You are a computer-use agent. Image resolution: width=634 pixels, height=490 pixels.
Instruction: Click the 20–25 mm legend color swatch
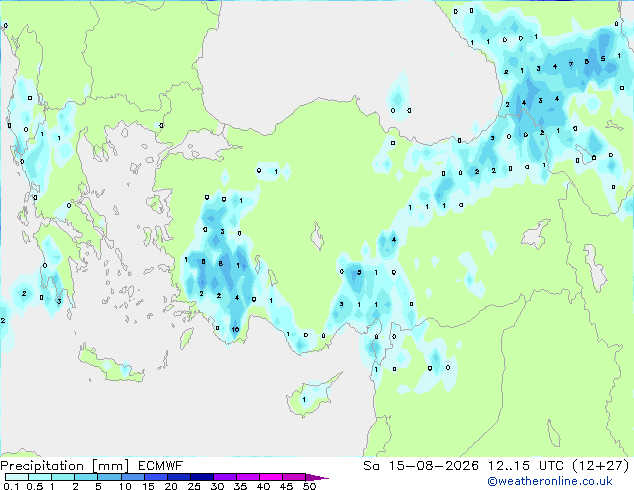(179, 477)
